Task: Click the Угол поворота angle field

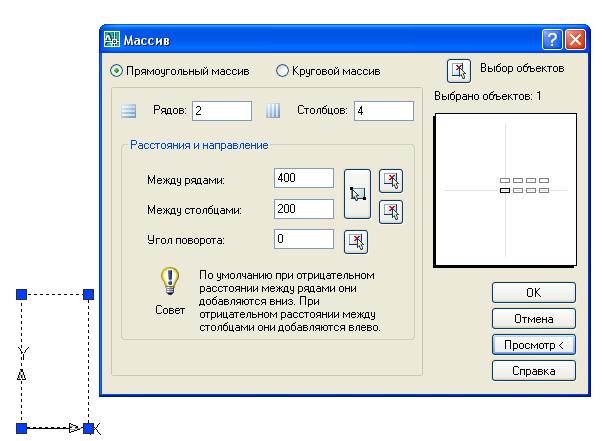Action: tap(304, 239)
